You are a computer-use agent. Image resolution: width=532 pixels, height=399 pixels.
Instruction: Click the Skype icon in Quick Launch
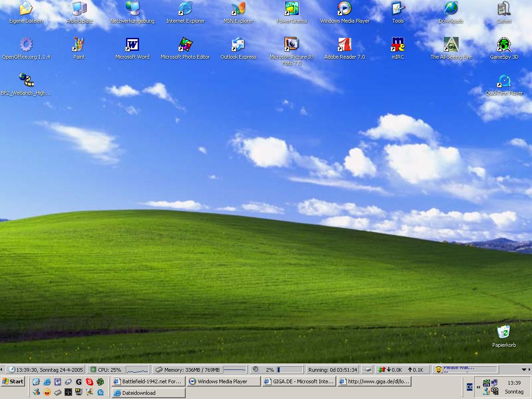coord(89,382)
